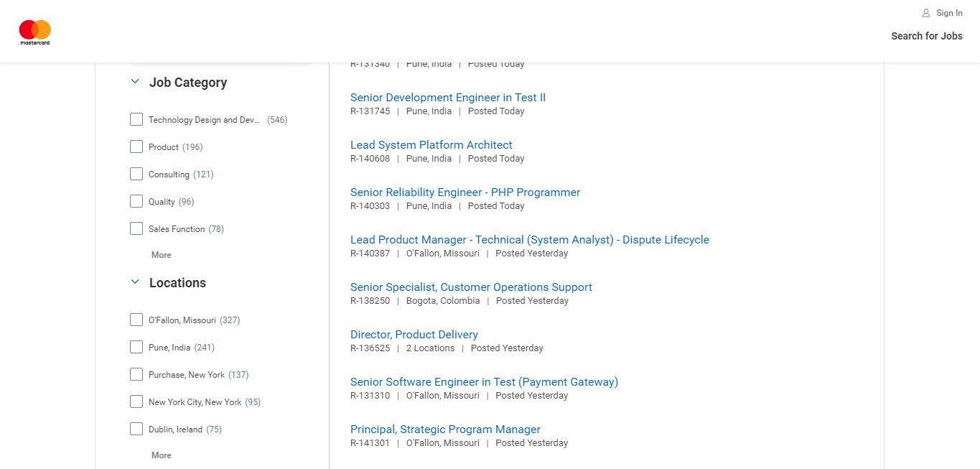Open Principal, Strategic Program Manager job
Image resolution: width=980 pixels, height=469 pixels.
point(445,429)
